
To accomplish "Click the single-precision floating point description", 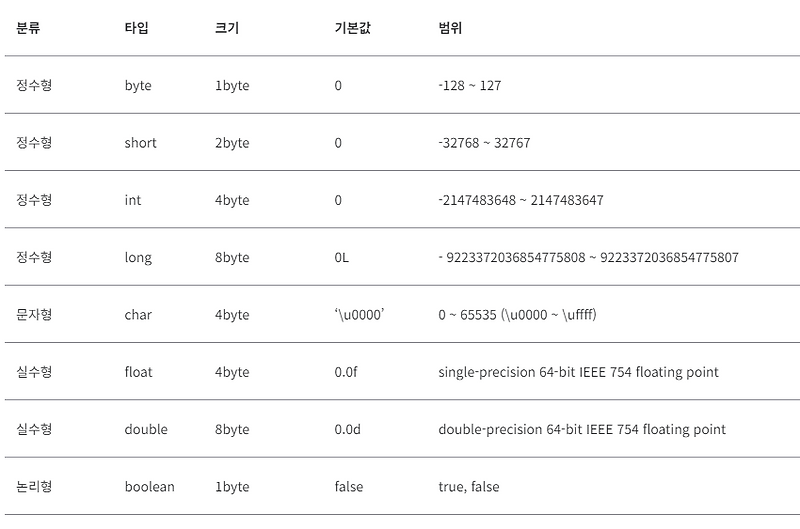I will click(578, 372).
